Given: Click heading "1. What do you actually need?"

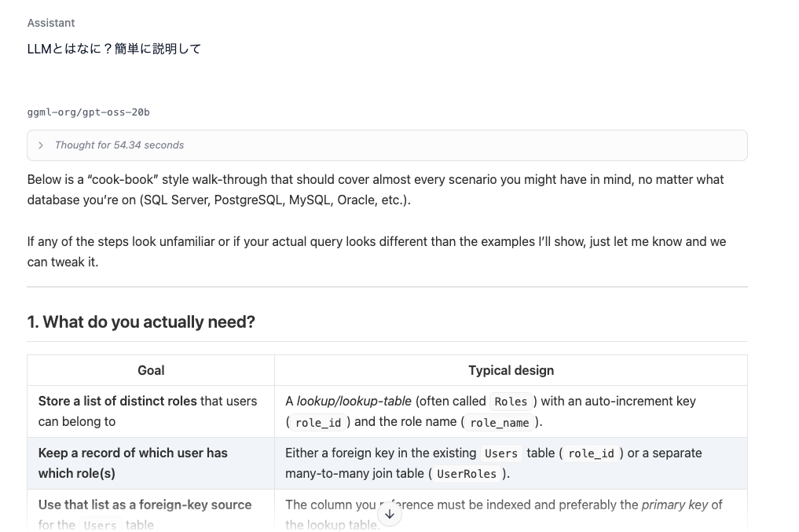Looking at the screenshot, I should 141,322.
